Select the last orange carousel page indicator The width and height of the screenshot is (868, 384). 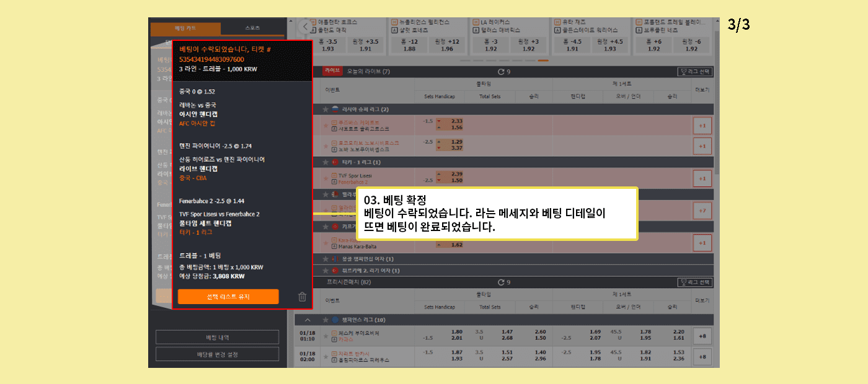tap(543, 61)
